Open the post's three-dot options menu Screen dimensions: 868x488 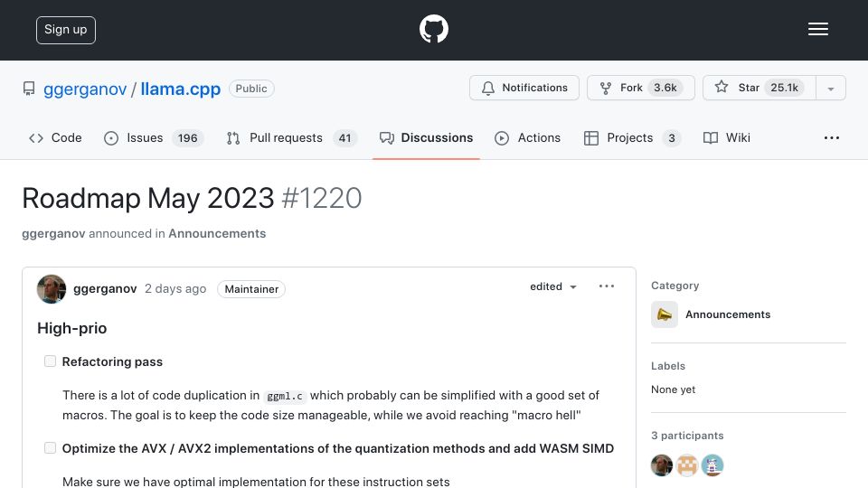(606, 286)
